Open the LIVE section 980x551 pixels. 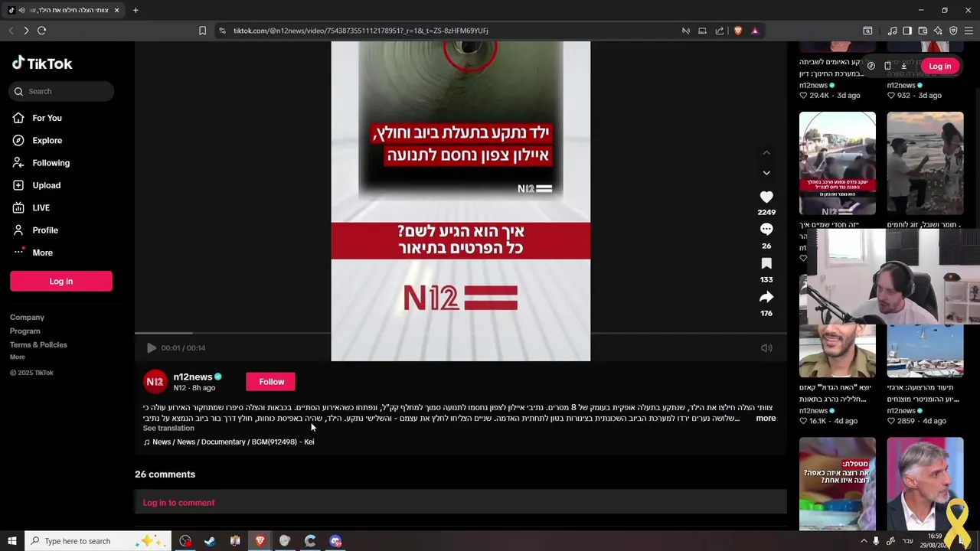(x=41, y=207)
